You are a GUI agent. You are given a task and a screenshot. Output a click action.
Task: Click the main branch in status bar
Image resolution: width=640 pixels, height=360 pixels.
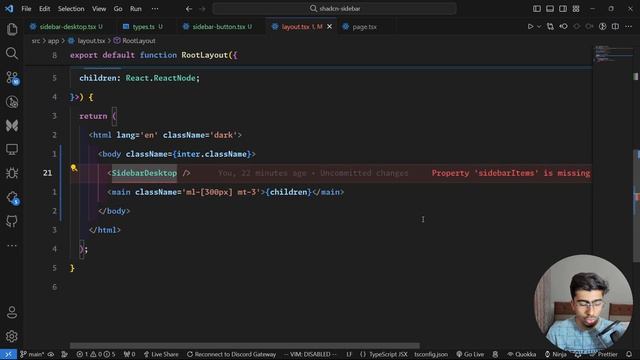tap(32, 354)
